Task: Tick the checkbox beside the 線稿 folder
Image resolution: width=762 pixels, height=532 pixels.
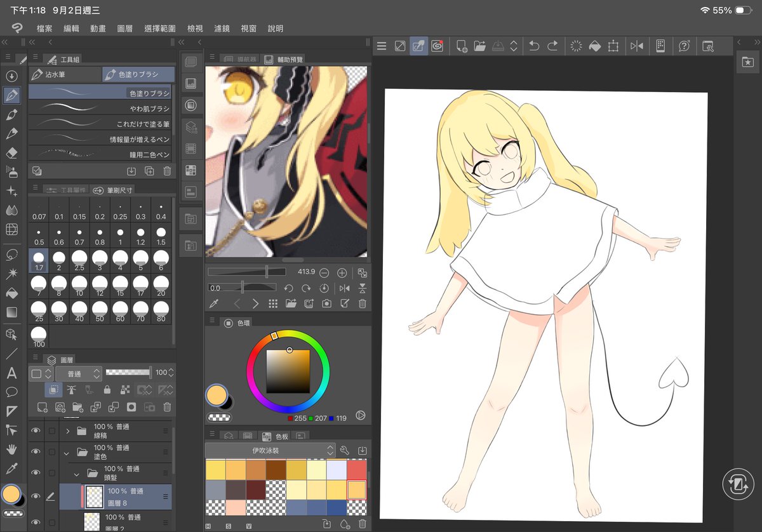Action: click(52, 431)
